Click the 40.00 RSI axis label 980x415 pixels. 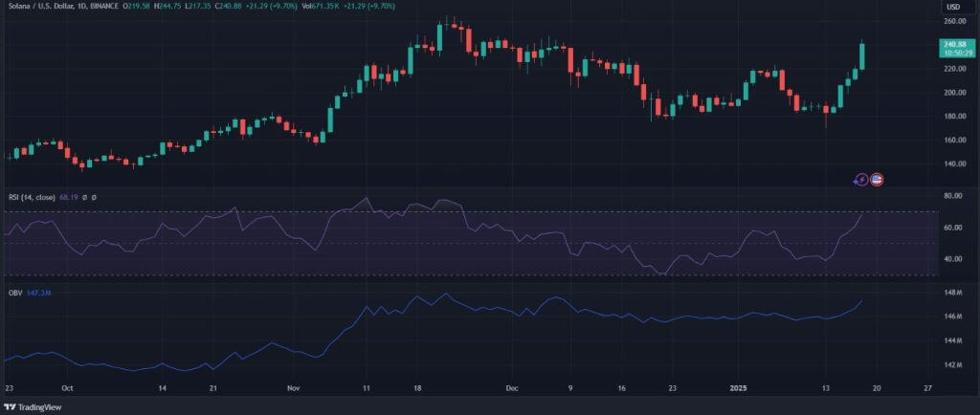pyautogui.click(x=954, y=259)
